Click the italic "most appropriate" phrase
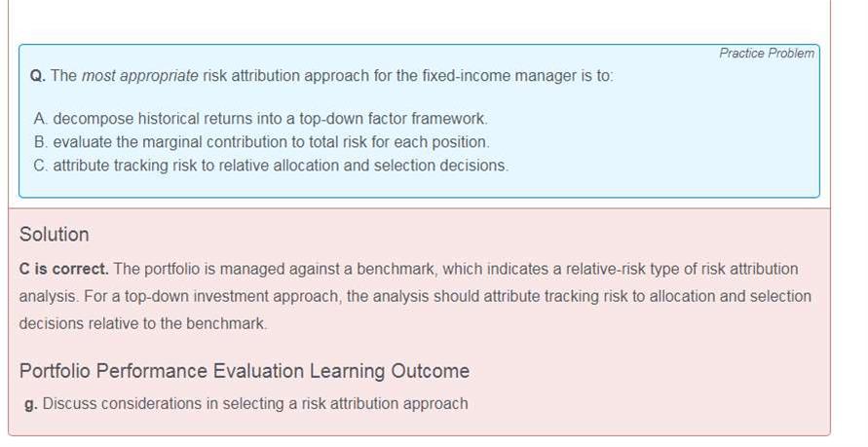The image size is (868, 447). [139, 76]
